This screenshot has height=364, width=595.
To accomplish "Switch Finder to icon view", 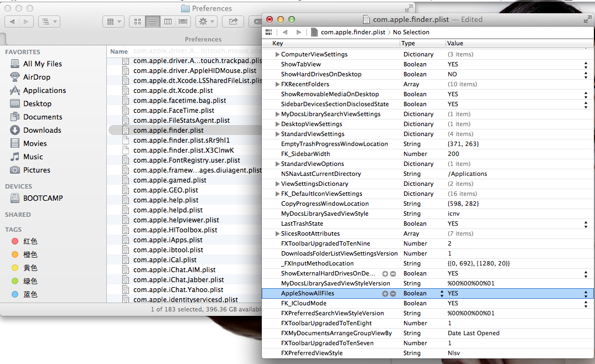I will 137,22.
